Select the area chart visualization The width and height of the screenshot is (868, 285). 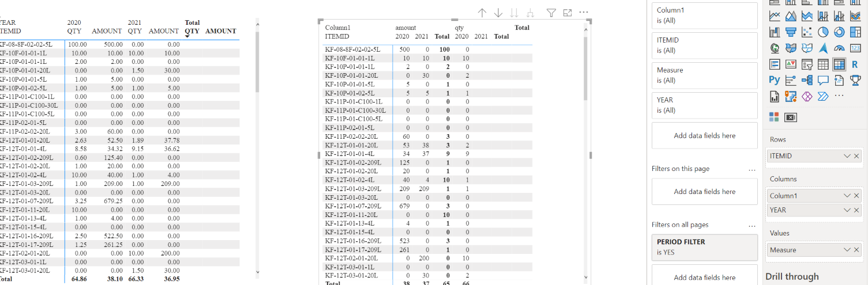tap(791, 16)
